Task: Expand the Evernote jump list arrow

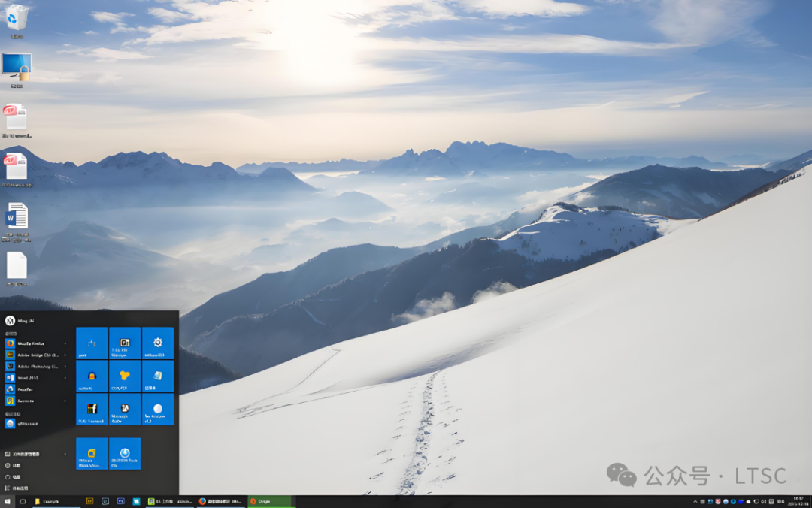Action: [x=65, y=401]
